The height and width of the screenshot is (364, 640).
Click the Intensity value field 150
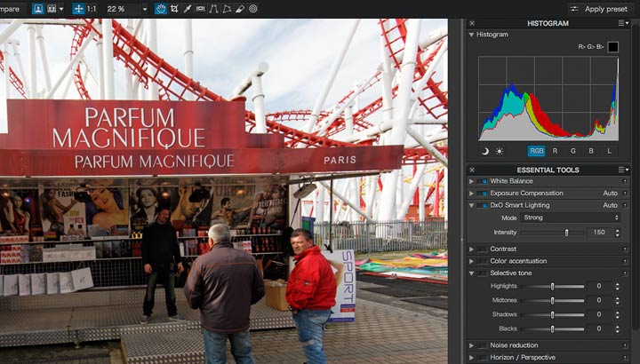[599, 233]
